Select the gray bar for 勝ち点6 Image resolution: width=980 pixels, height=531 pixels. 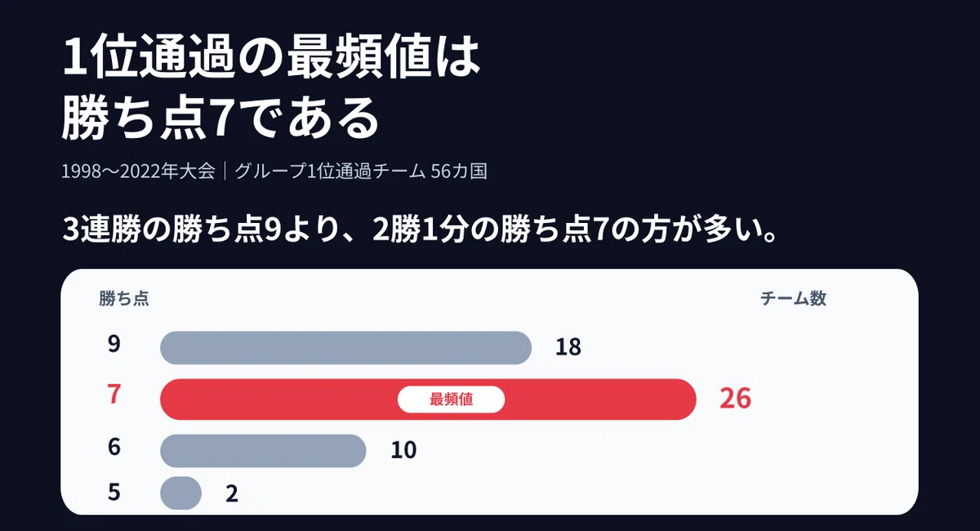(263, 451)
